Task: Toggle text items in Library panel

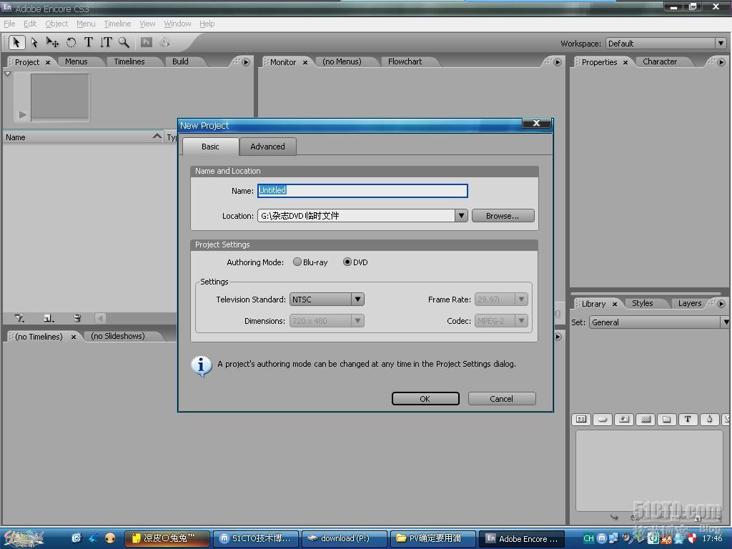Action: (x=688, y=419)
